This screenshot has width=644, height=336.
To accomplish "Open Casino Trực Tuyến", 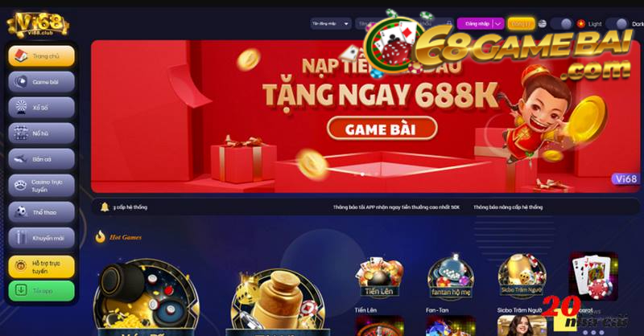I will click(x=42, y=186).
